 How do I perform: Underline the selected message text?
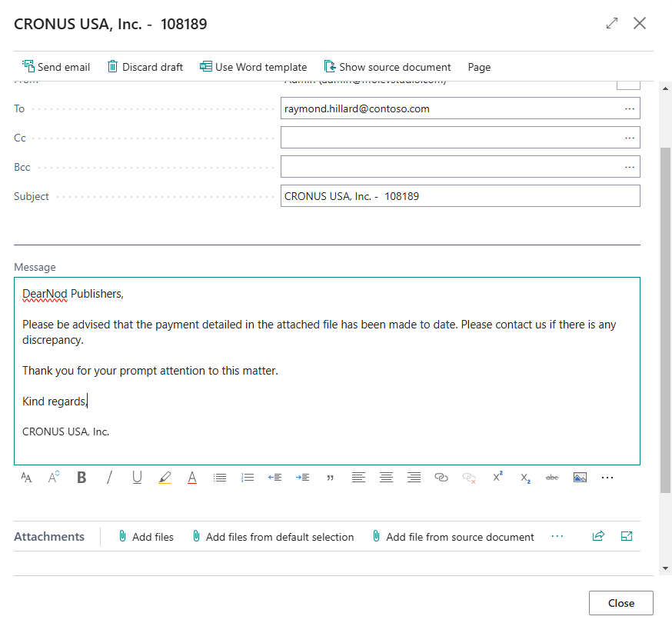click(137, 477)
